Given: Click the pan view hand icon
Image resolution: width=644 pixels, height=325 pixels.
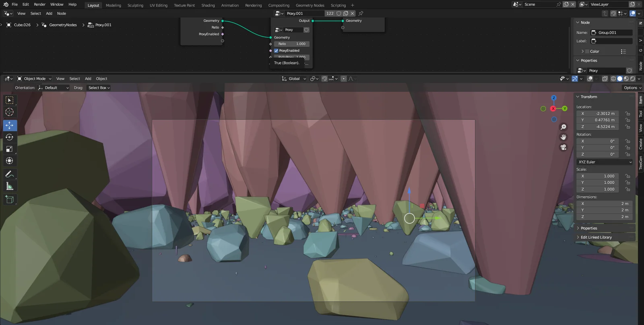Looking at the screenshot, I should point(563,137).
